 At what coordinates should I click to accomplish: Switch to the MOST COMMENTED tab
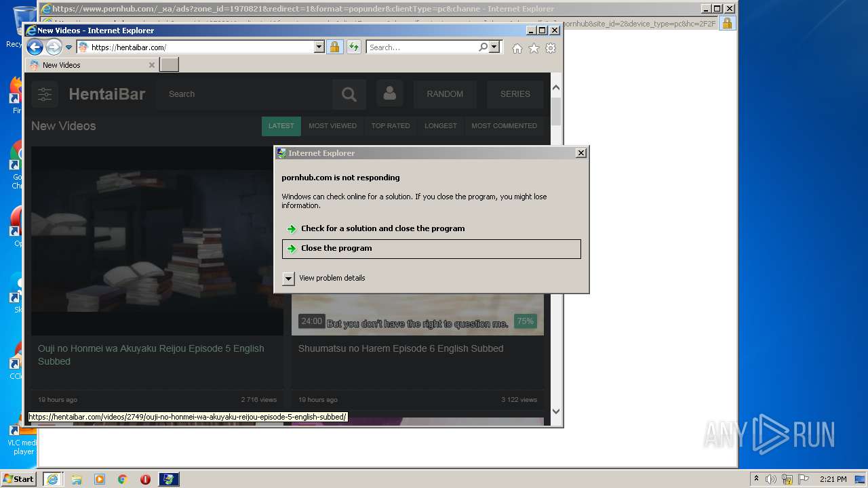(504, 126)
